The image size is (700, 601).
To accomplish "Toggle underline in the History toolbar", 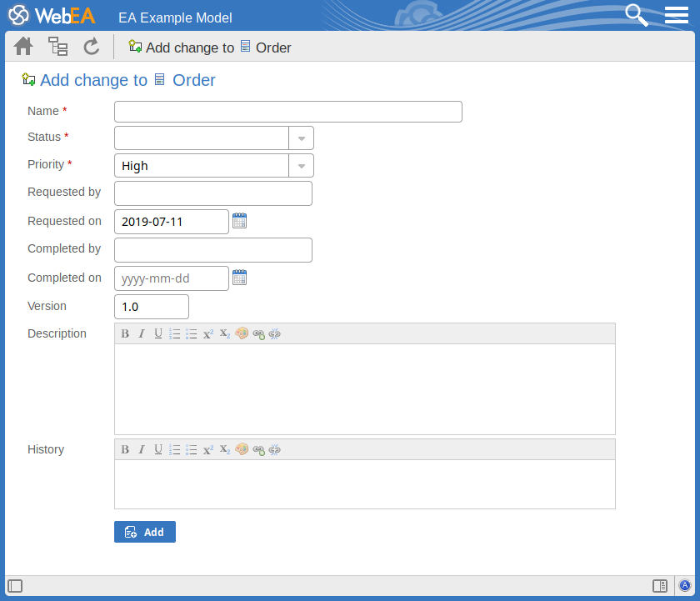I will pos(158,449).
